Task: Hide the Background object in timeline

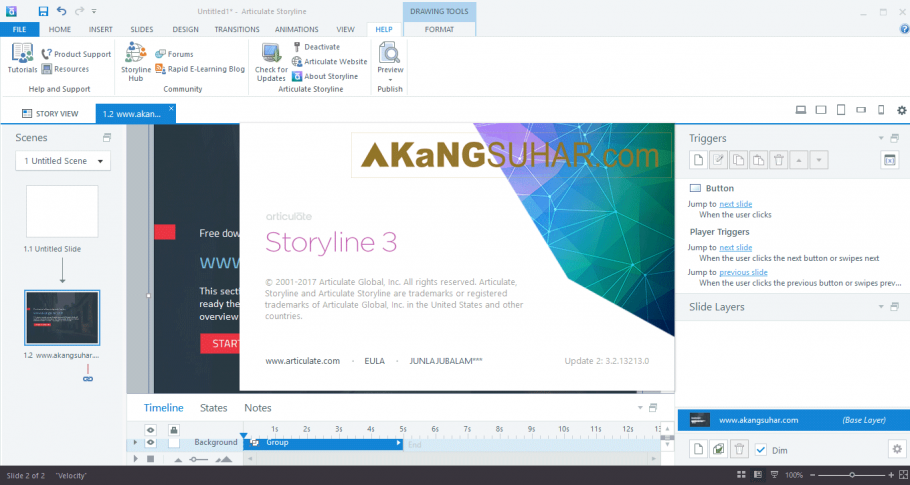Action: tap(150, 442)
